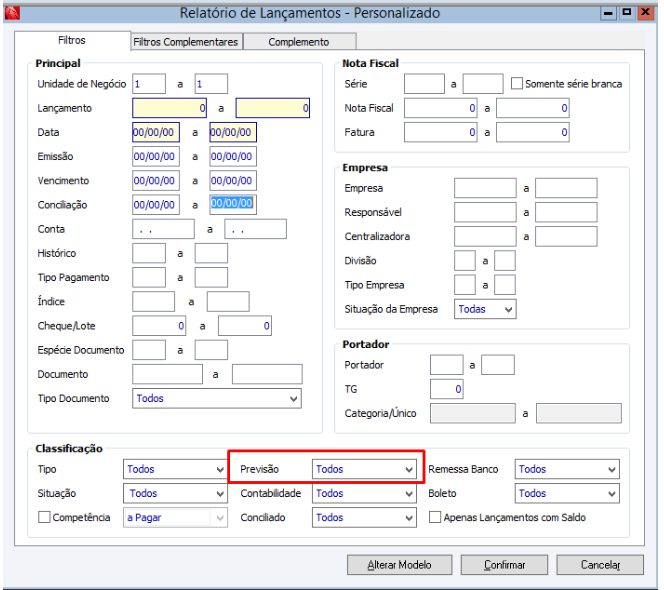Click the ending Cheque/Lote field

245,326
